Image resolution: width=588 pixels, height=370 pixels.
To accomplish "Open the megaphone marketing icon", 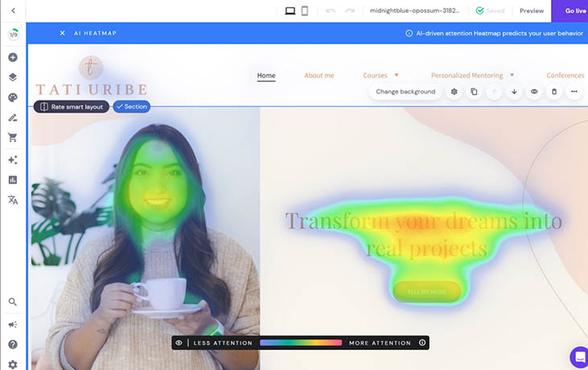I will tap(13, 325).
